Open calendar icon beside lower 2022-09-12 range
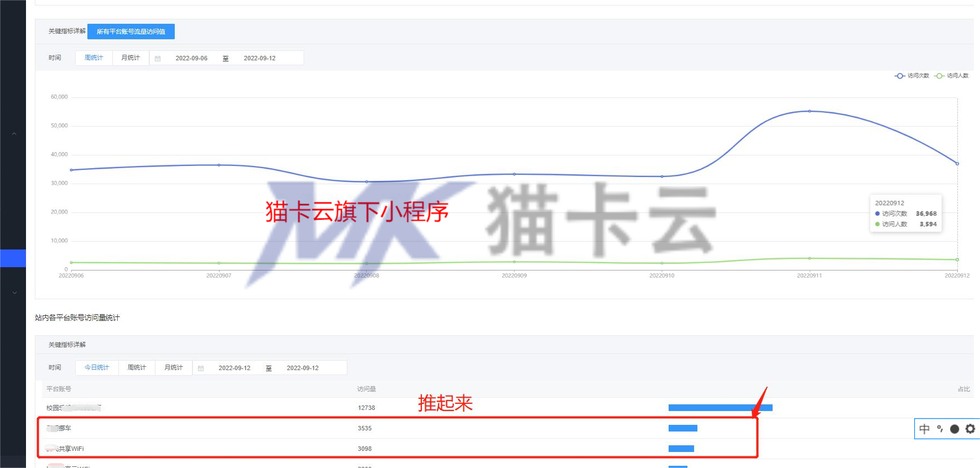980x468 pixels. click(x=201, y=368)
